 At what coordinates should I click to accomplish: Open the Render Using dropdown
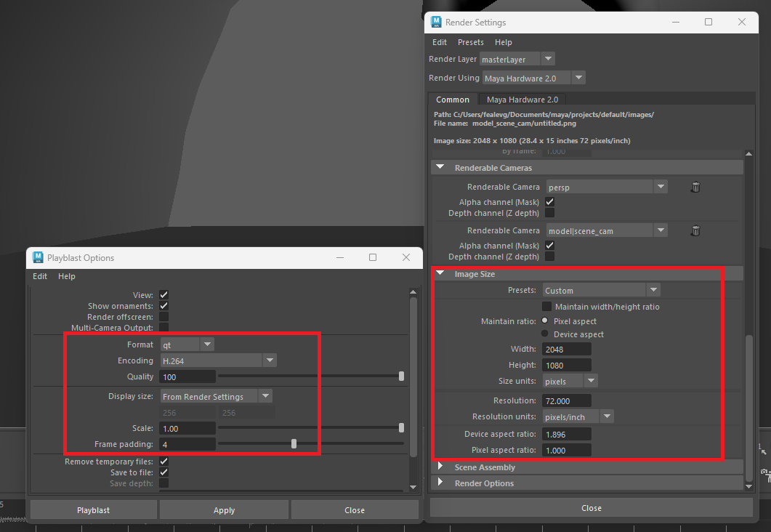point(533,78)
